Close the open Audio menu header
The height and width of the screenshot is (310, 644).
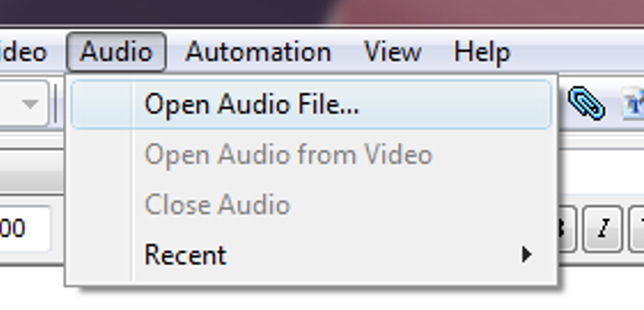[x=116, y=52]
